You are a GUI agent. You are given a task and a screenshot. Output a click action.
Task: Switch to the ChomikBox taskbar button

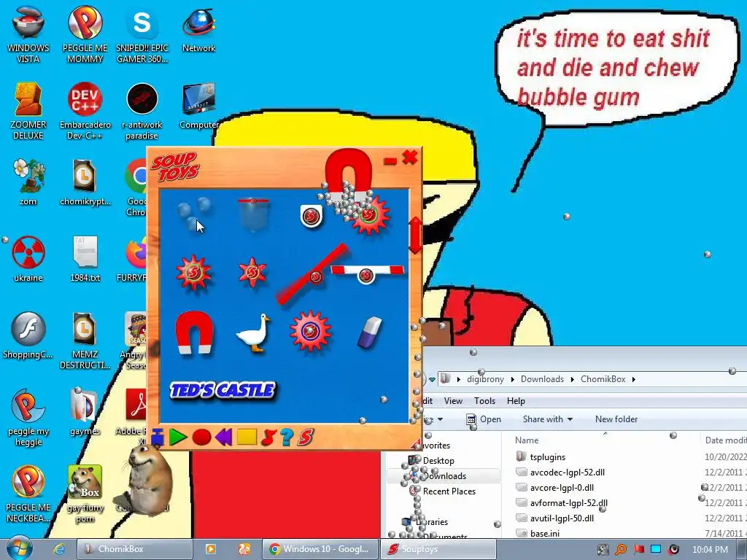[x=134, y=549]
